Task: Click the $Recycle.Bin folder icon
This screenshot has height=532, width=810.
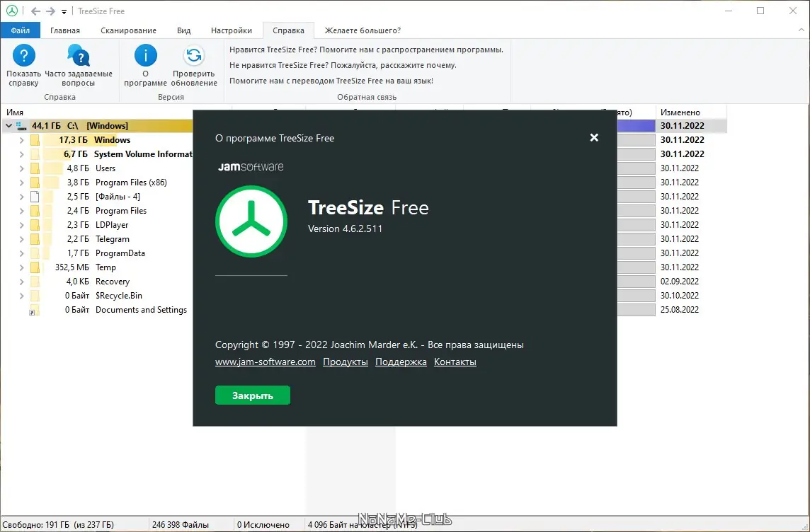Action: point(35,296)
